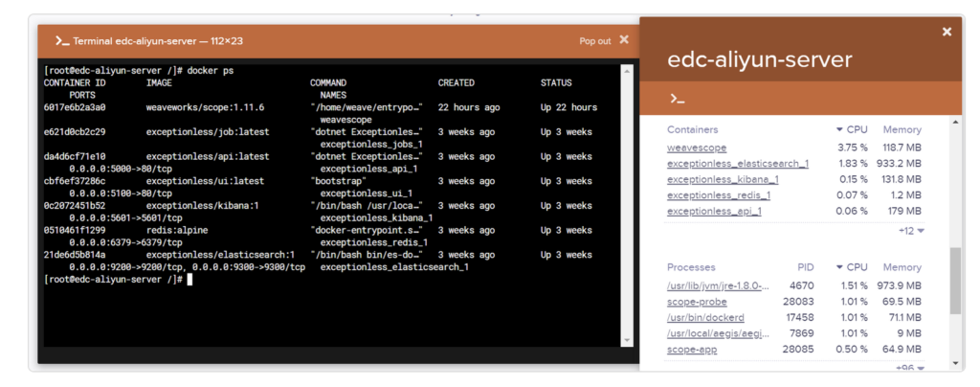Click the 3.75 % CPU value
Screen dimensions: 980x387
pos(853,148)
